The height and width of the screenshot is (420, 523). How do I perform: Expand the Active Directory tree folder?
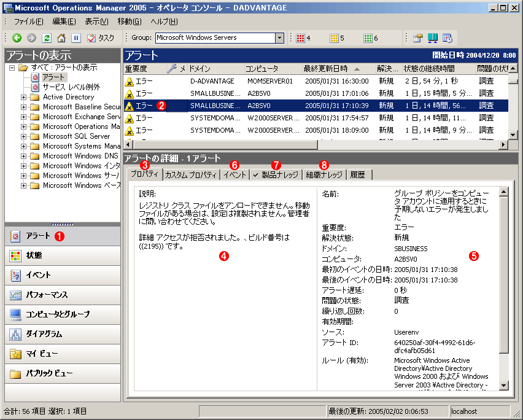point(23,98)
